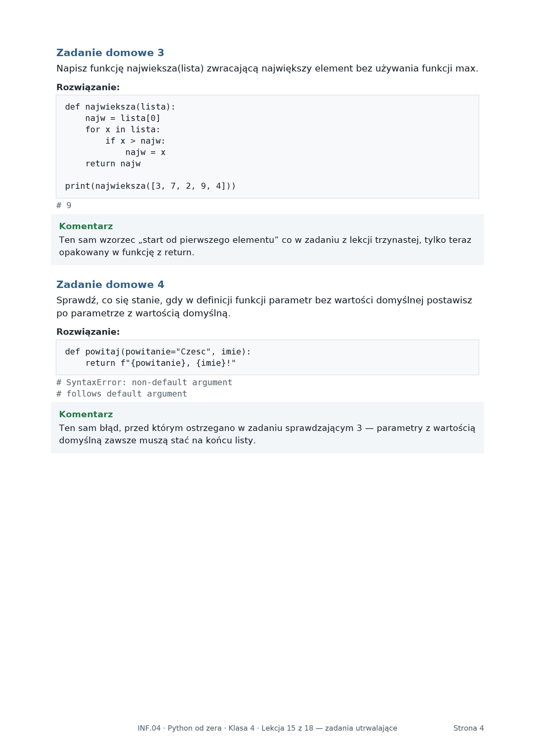Click the heading Zadanie domowe 3
This screenshot has width=535, height=756.
110,53
